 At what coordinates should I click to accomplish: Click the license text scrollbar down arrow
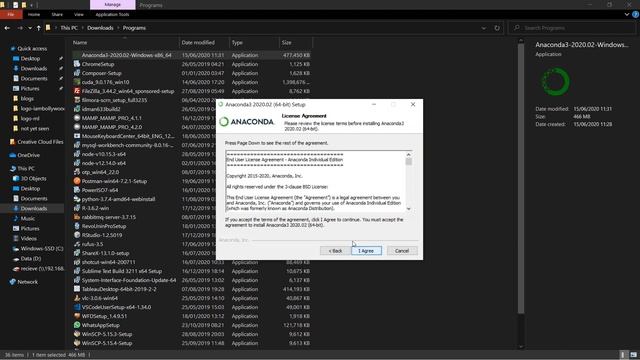(x=409, y=209)
